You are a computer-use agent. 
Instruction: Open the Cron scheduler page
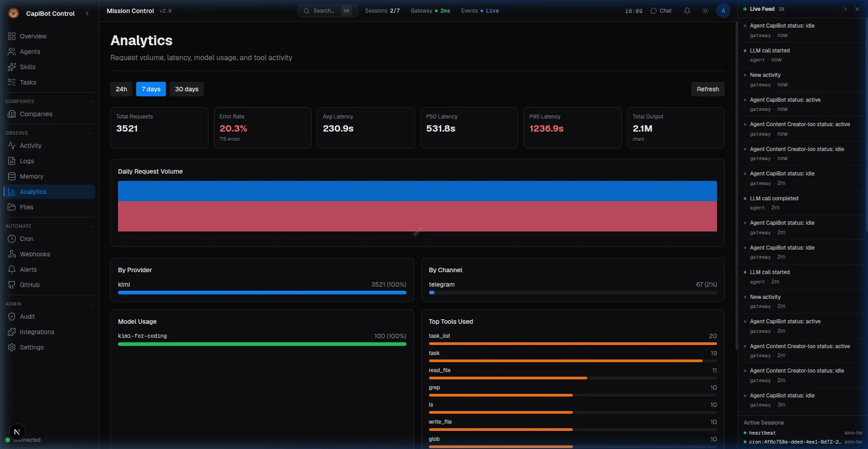coord(26,239)
